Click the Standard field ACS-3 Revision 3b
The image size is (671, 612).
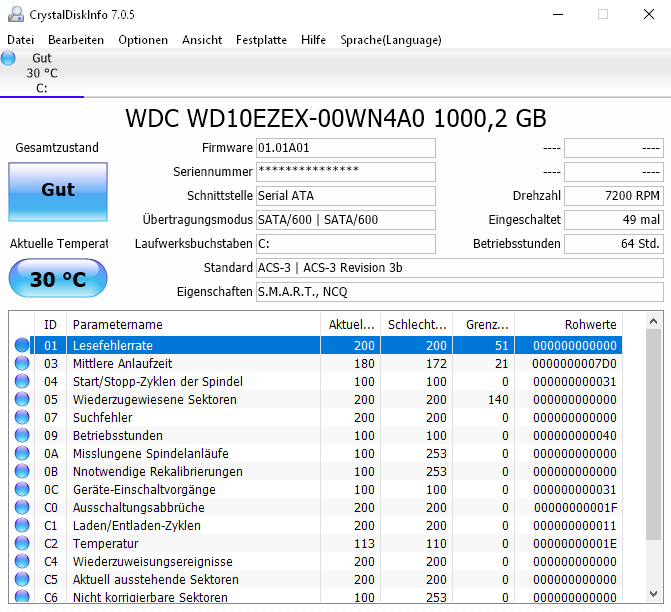(460, 268)
